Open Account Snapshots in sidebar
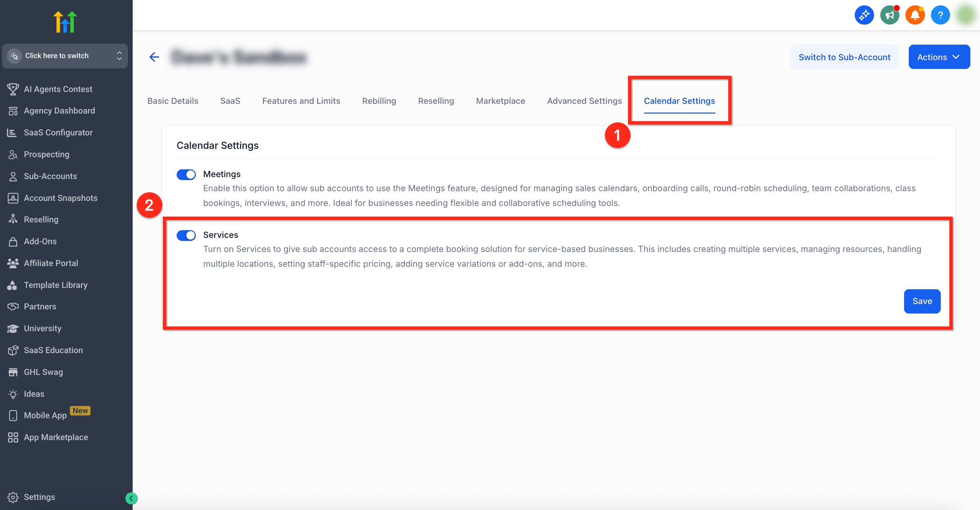 tap(60, 198)
